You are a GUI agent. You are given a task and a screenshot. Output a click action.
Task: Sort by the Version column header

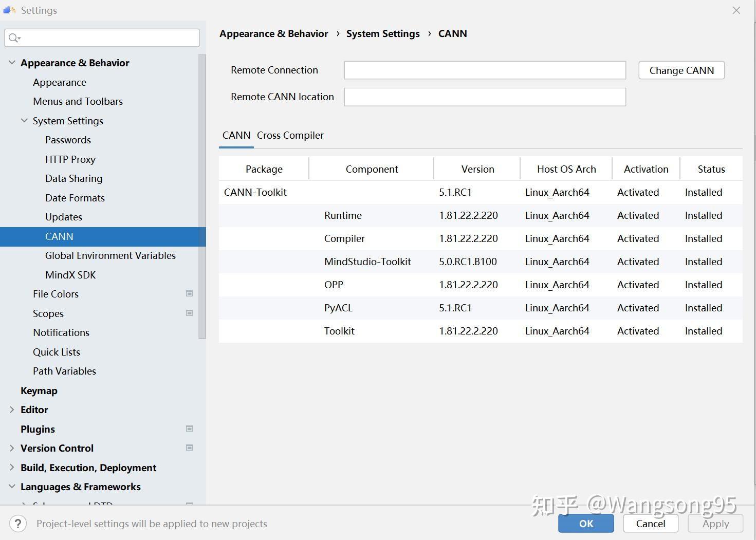(477, 169)
